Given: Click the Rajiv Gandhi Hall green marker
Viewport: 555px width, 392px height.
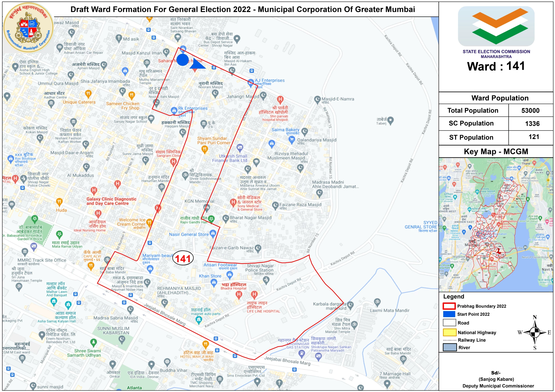Looking at the screenshot, I should (211, 219).
